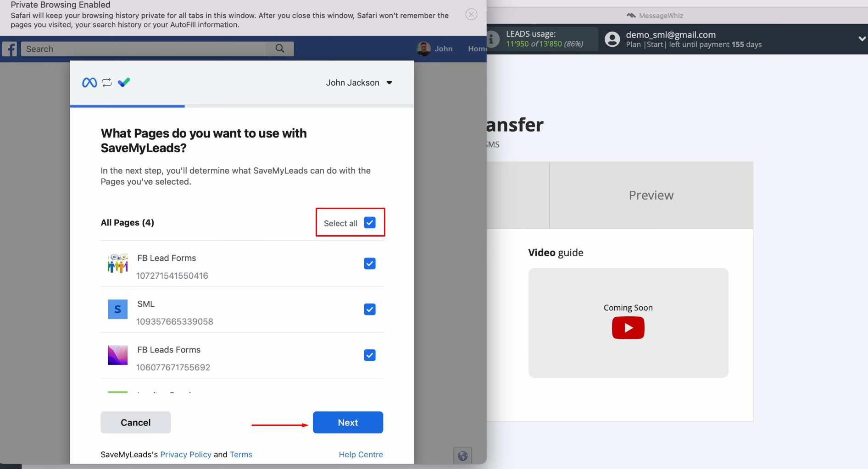The height and width of the screenshot is (469, 868).
Task: Click the MessageWhiz title bar tab
Action: click(x=655, y=16)
